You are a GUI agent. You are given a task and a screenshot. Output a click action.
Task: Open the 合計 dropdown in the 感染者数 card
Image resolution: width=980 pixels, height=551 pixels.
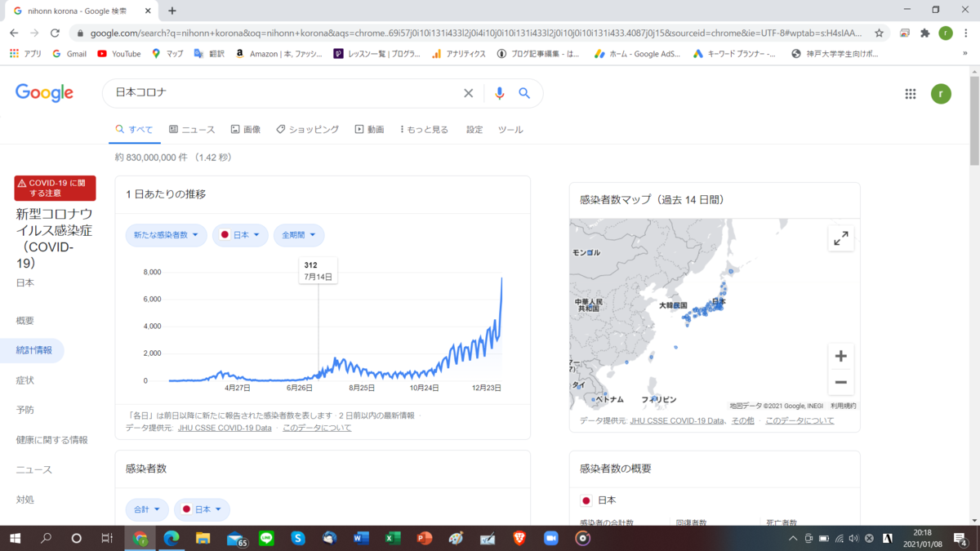(147, 509)
